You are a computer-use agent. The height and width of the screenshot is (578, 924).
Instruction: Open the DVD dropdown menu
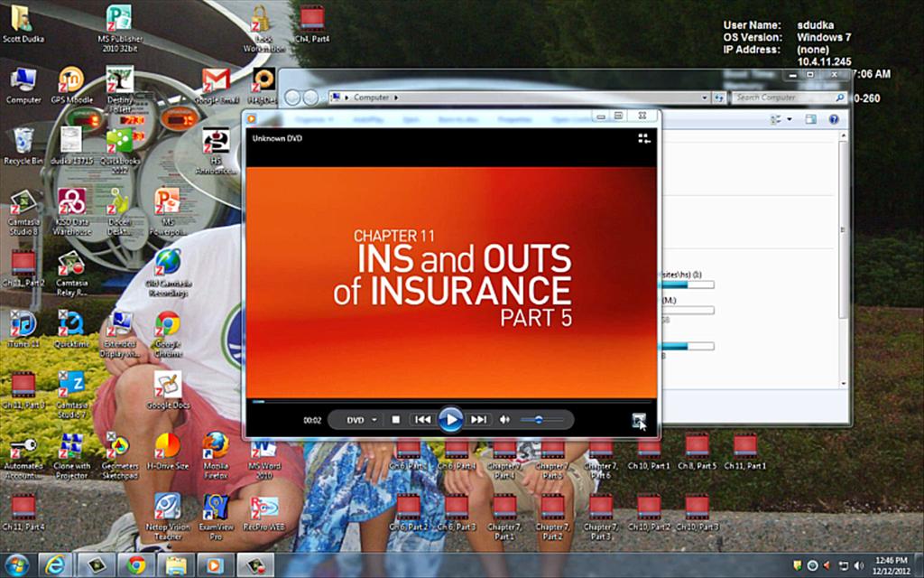click(362, 420)
